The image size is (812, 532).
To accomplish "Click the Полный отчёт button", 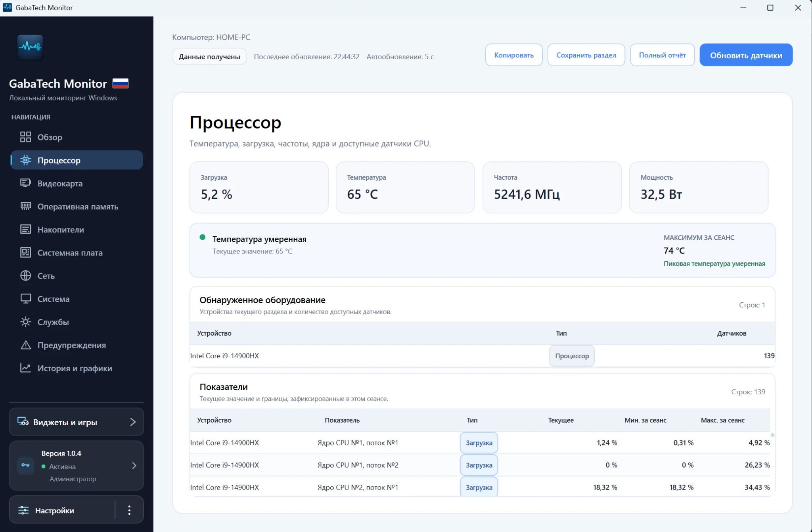I will pos(662,55).
